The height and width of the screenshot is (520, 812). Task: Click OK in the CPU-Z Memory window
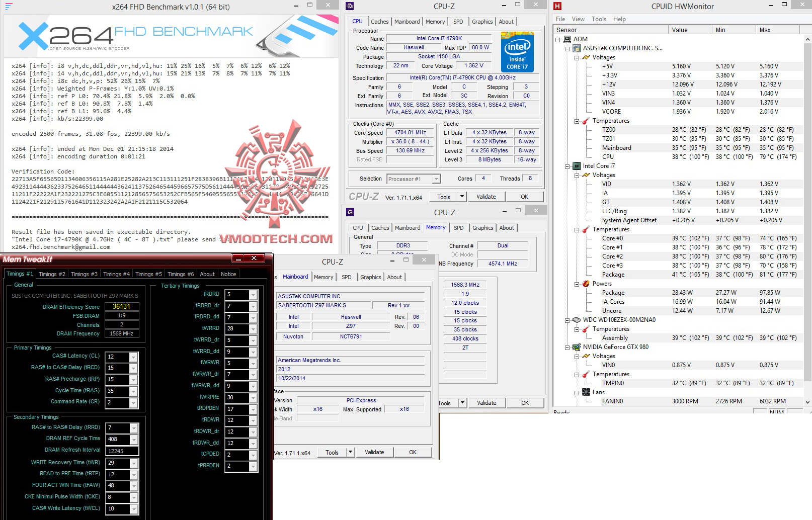pyautogui.click(x=525, y=403)
